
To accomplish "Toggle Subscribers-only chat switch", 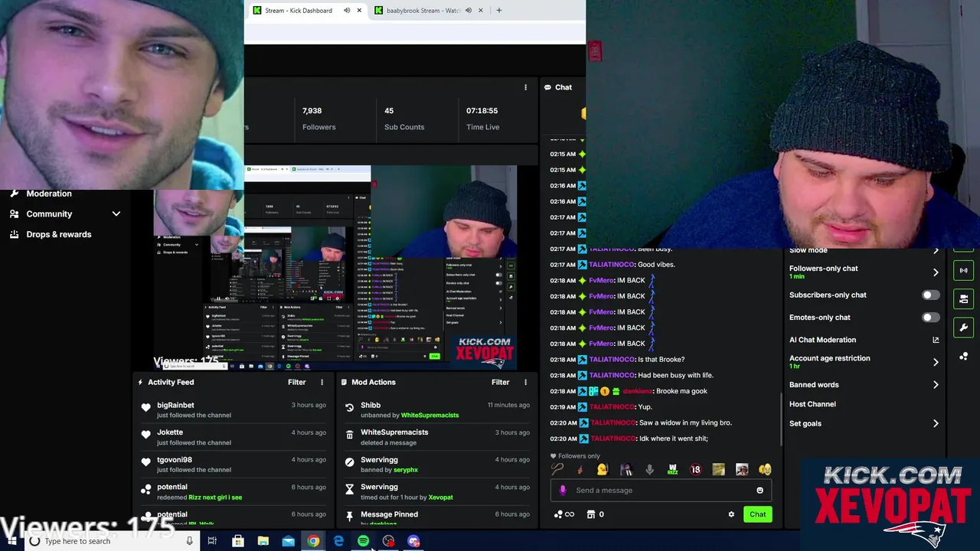I will coord(930,295).
